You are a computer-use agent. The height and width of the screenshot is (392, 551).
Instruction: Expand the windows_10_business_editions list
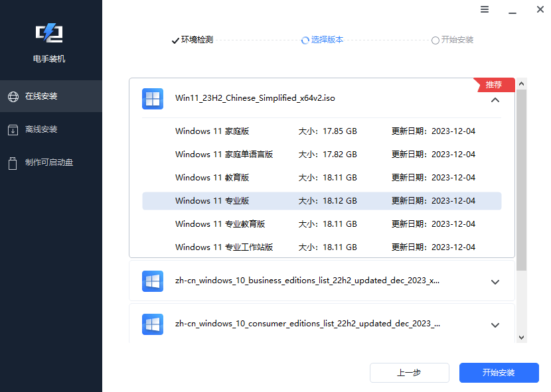point(495,281)
